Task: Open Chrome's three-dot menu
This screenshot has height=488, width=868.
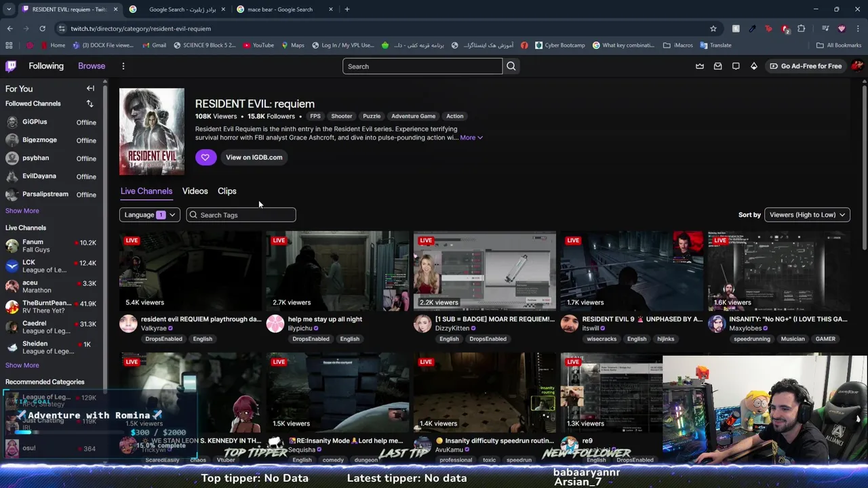Action: tap(858, 28)
